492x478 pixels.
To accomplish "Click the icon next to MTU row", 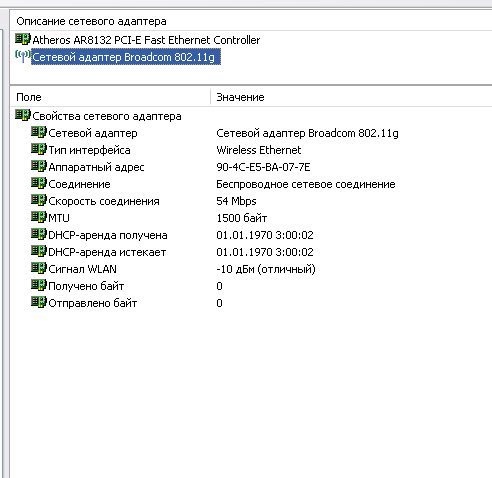I will [39, 217].
